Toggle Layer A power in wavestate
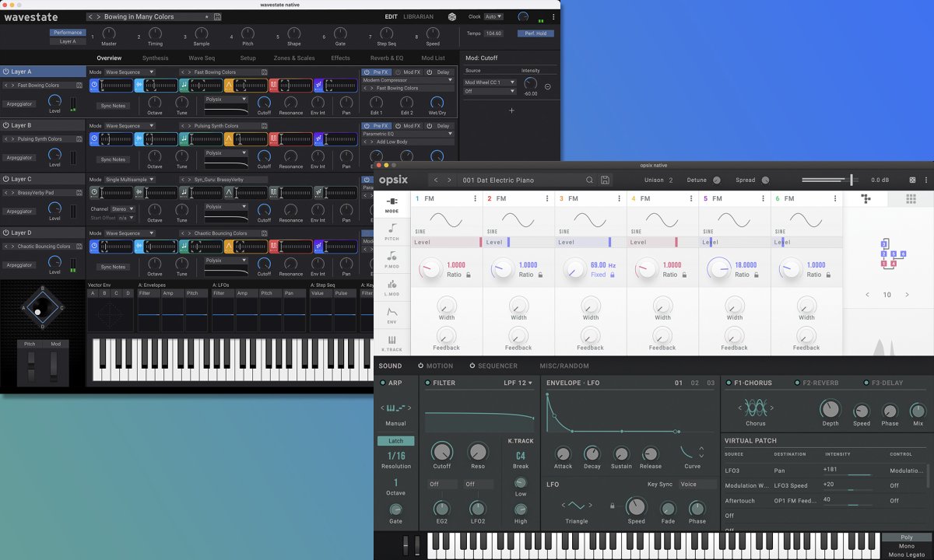The width and height of the screenshot is (934, 560). (x=6, y=72)
